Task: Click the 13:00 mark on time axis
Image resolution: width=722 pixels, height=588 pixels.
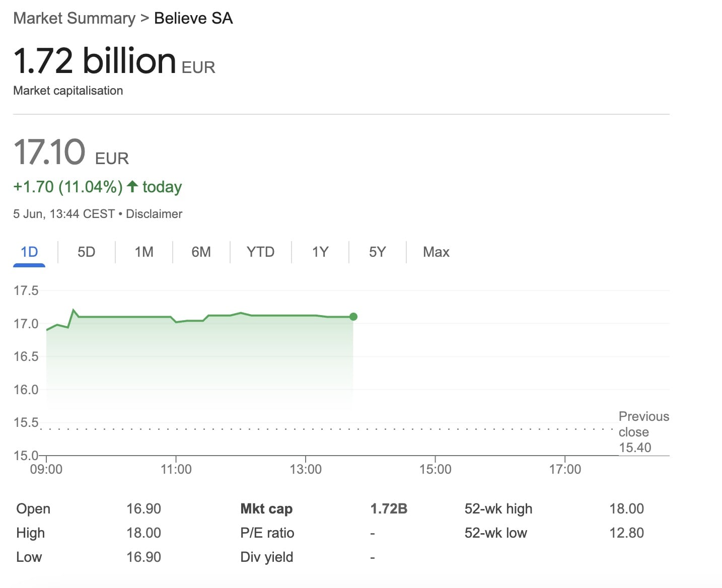Action: point(306,469)
